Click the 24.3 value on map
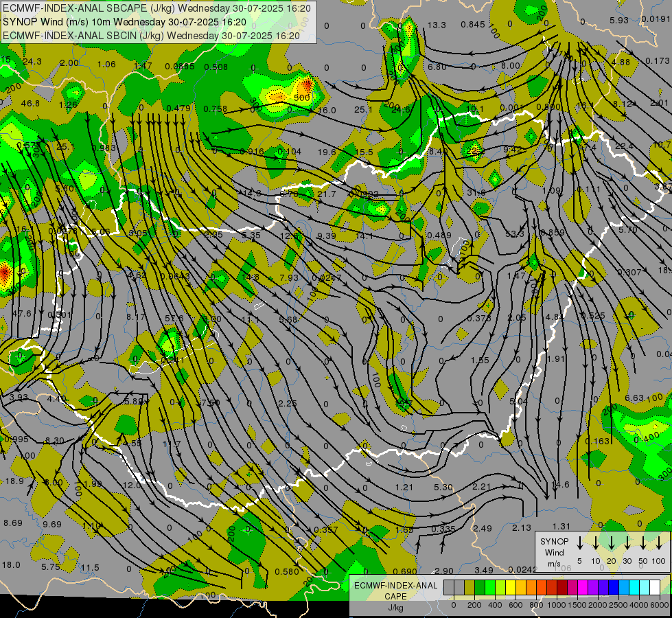The image size is (672, 618). 32,62
